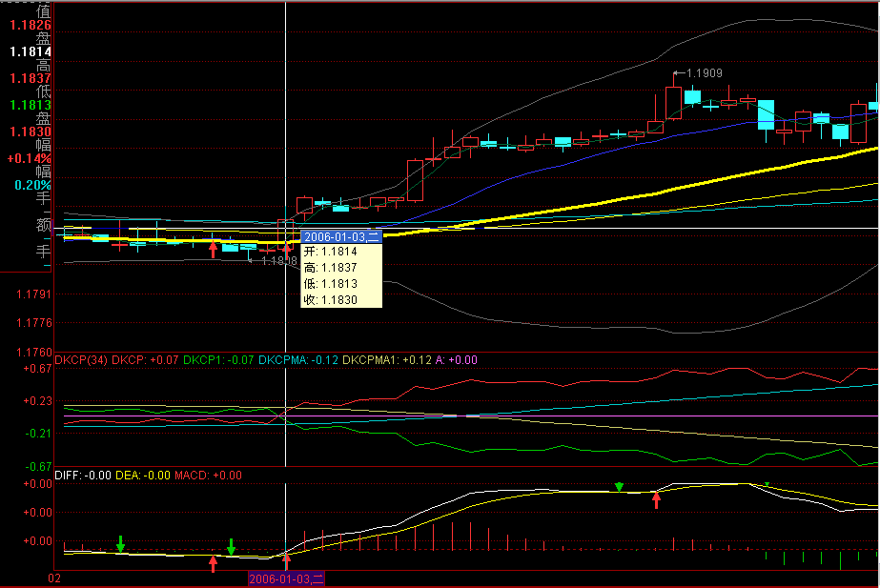Click the 02 month label on the time axis
This screenshot has width=880, height=588.
[54, 578]
